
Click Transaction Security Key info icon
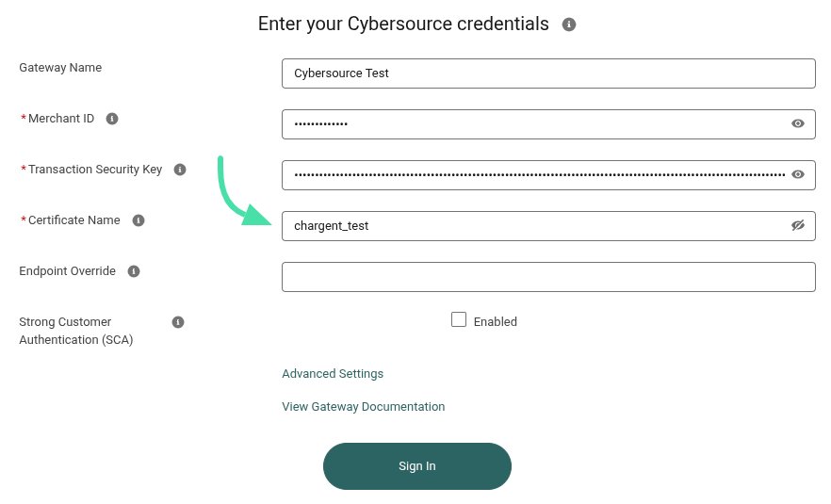point(180,170)
